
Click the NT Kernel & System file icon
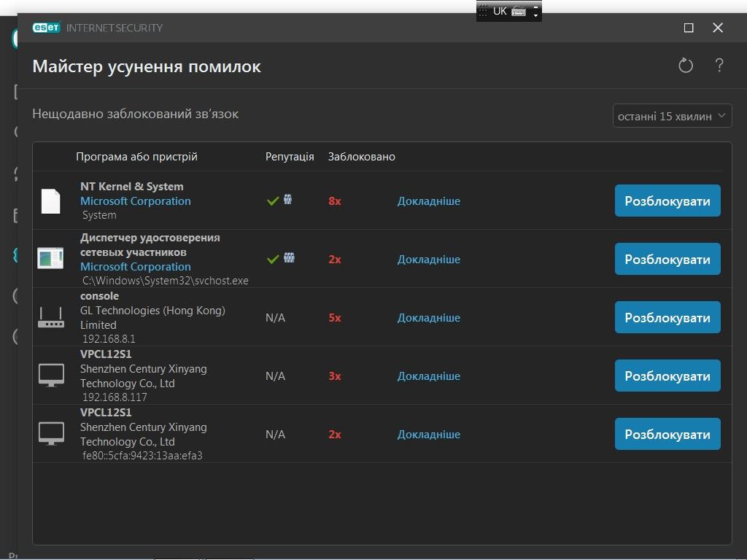point(50,201)
